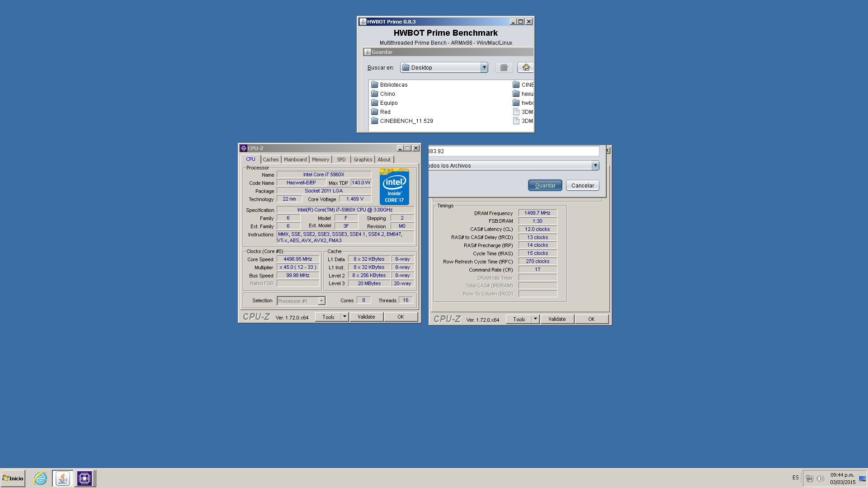
Task: Click the Intel Core i7 5960X name value
Action: (324, 174)
